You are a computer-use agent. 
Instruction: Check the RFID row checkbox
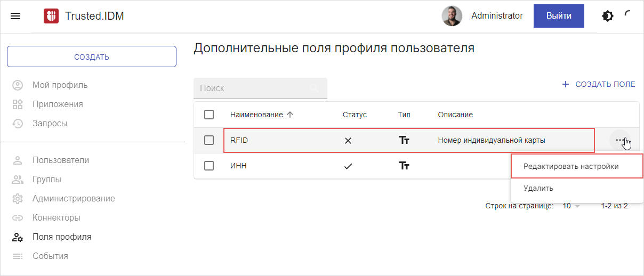click(209, 140)
